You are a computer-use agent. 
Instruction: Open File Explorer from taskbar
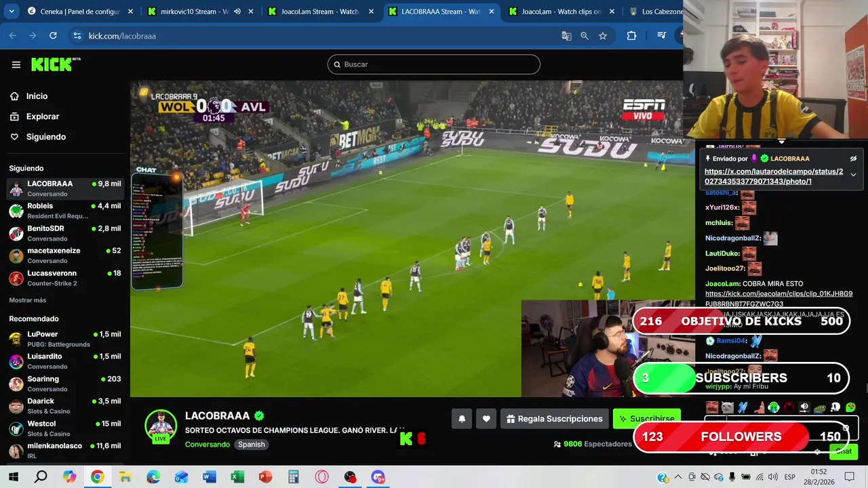point(125,477)
